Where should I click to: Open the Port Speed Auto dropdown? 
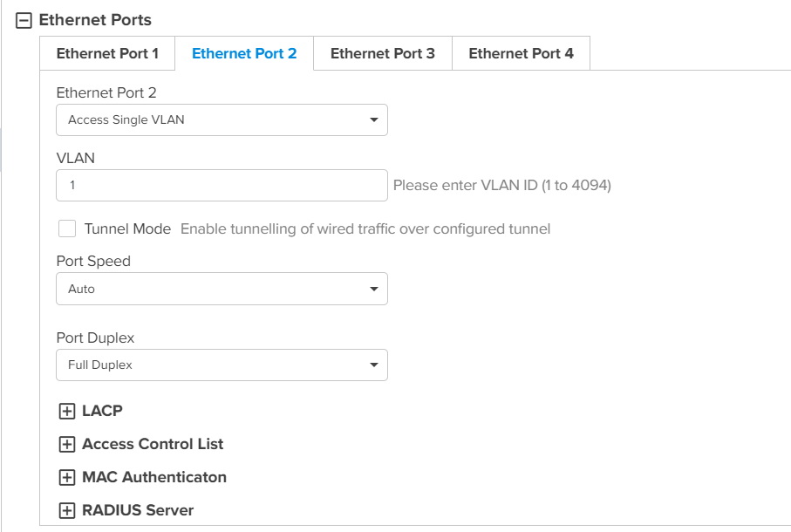222,289
